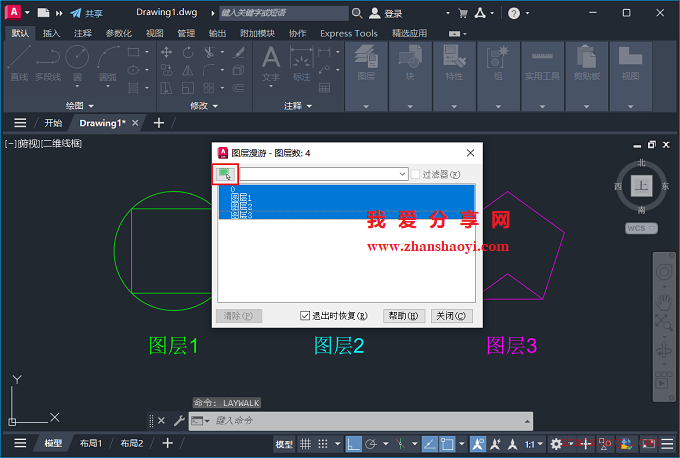
Task: Open the Clipboard panel icon
Action: [586, 63]
